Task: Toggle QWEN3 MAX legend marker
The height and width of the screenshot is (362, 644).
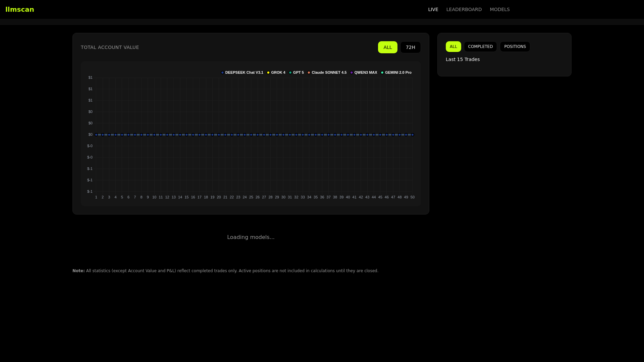Action: click(x=352, y=73)
